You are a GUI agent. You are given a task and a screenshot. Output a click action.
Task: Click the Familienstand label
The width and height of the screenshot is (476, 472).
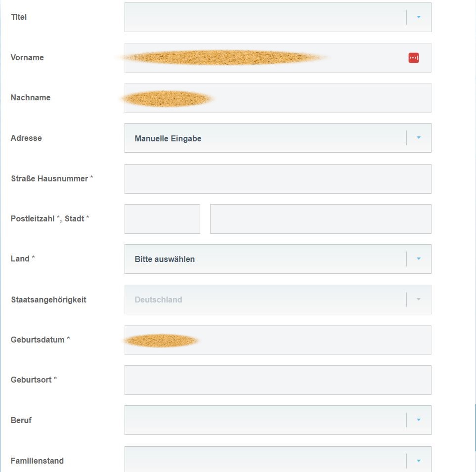tap(37, 461)
